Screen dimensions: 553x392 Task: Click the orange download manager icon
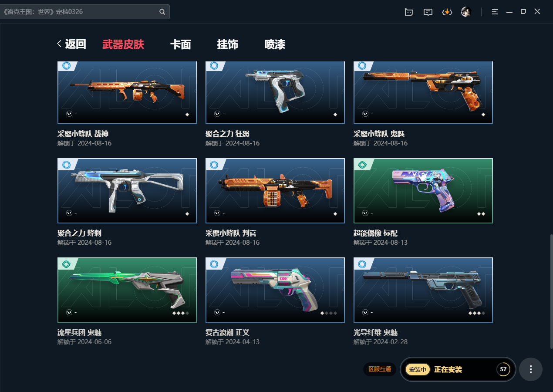[x=447, y=12]
